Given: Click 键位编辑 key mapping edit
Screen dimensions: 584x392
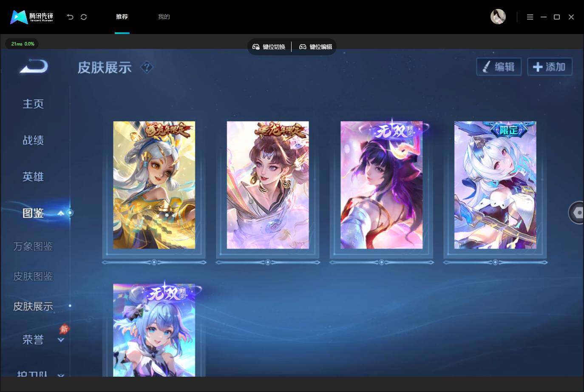Looking at the screenshot, I should (316, 47).
